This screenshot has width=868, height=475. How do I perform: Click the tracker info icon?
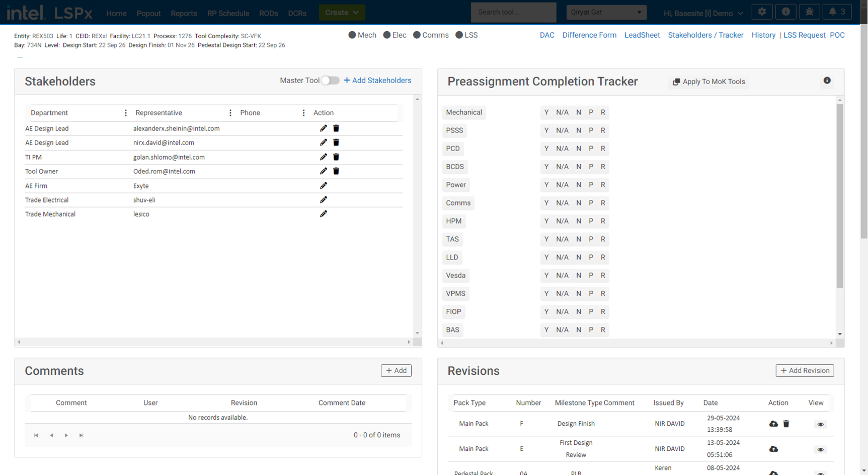click(827, 81)
